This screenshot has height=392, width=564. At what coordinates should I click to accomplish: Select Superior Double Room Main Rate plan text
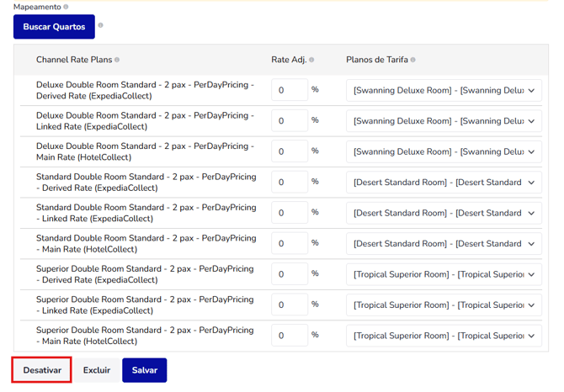145,336
